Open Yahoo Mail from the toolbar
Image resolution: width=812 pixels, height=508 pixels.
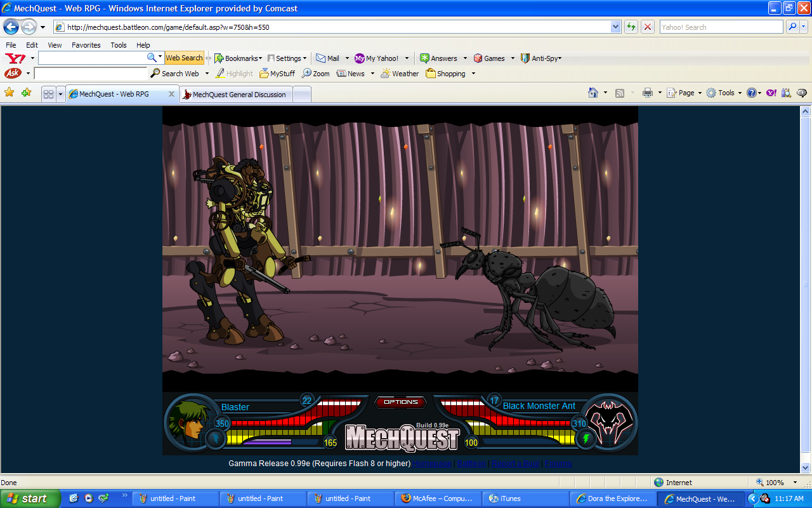coord(328,58)
